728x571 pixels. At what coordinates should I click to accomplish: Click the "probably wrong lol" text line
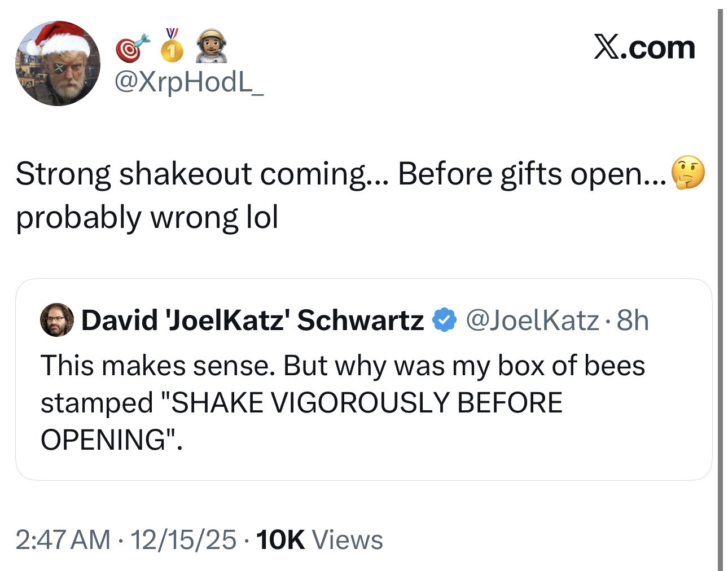[147, 218]
